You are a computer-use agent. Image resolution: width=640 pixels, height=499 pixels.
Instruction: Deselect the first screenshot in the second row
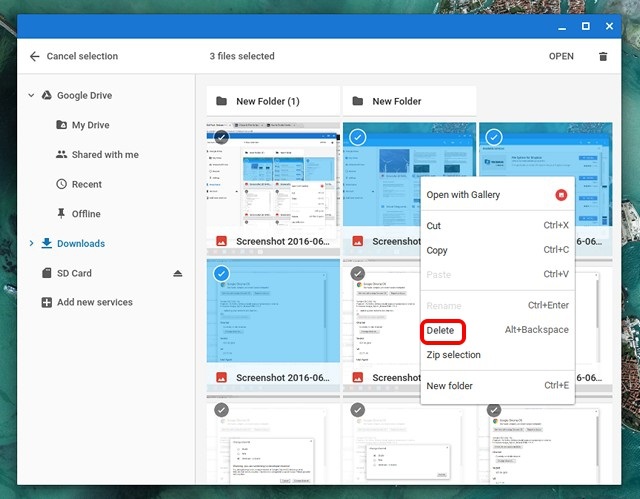222,273
